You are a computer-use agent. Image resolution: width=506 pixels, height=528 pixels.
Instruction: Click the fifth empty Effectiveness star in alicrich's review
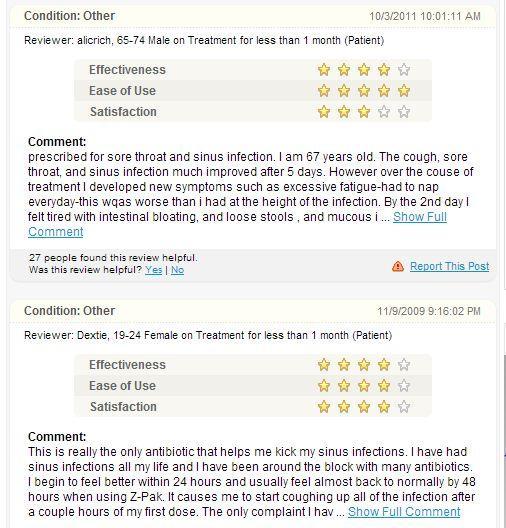404,70
